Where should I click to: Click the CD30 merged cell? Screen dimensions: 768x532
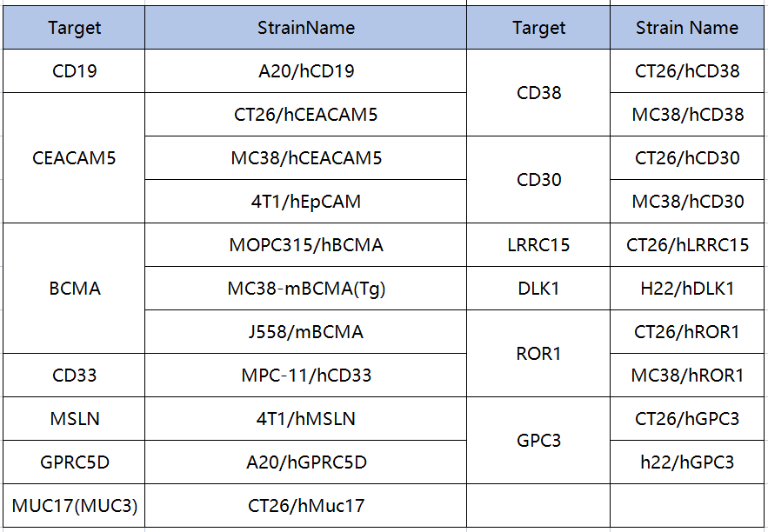pos(538,180)
